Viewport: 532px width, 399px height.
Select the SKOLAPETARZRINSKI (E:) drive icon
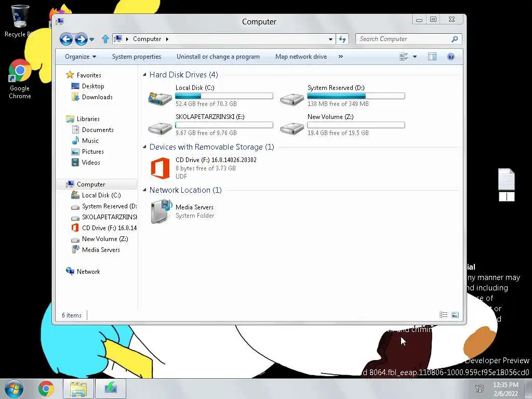coord(160,128)
